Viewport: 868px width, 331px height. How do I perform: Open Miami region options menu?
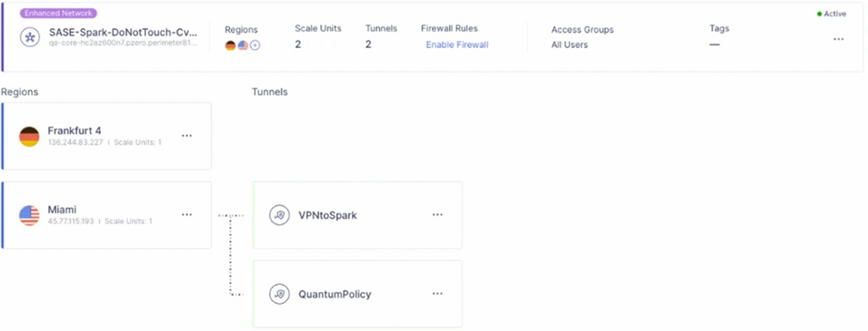point(187,215)
